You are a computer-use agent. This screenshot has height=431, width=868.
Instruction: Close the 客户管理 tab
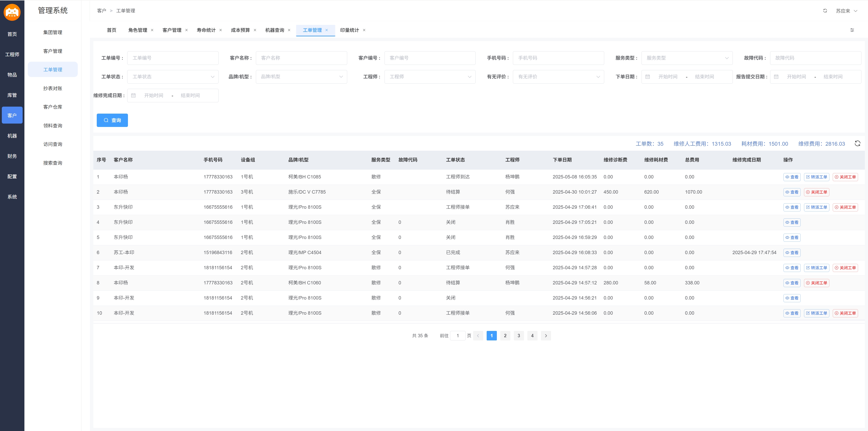click(186, 30)
